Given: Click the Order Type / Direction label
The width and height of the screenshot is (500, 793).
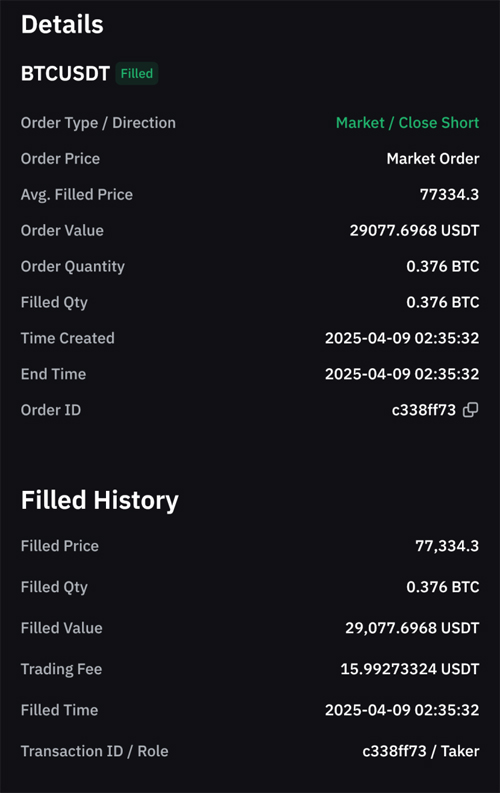Looking at the screenshot, I should tap(98, 122).
